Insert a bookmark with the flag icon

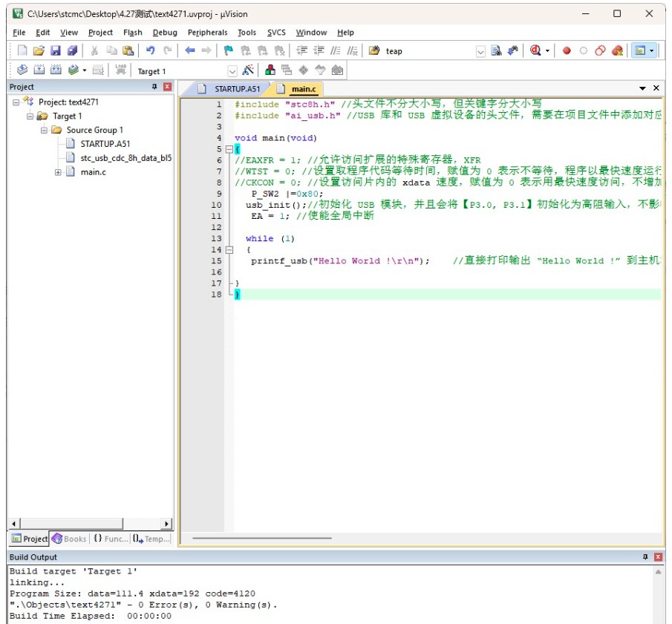pos(229,50)
